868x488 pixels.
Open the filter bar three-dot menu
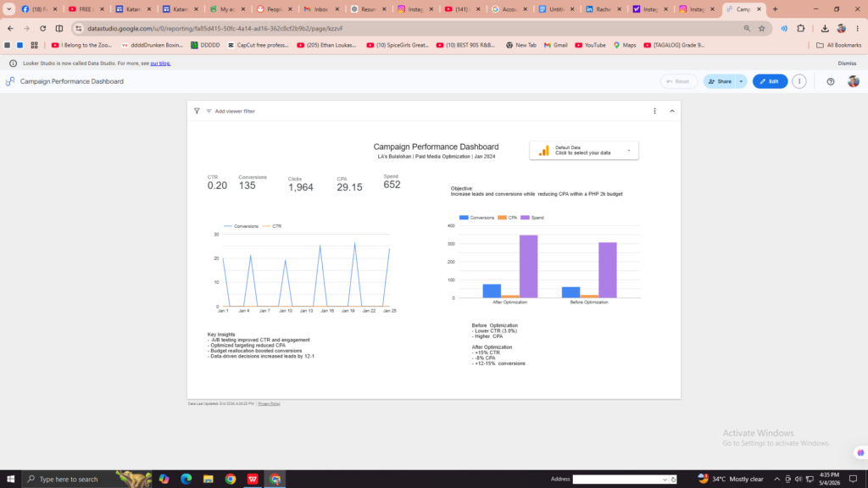pos(654,111)
